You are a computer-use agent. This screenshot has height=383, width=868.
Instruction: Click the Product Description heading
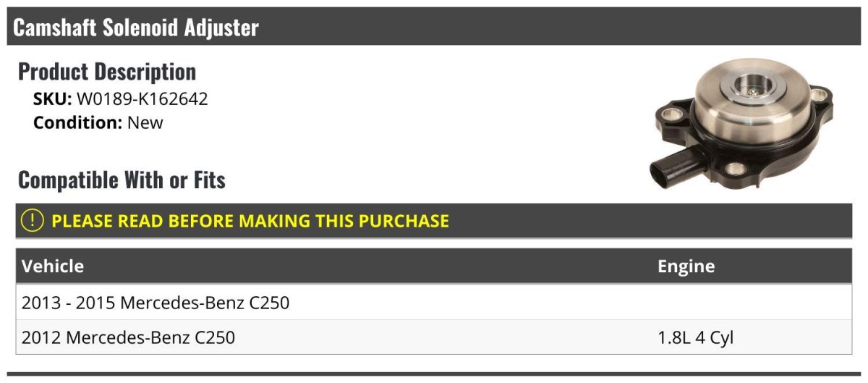point(107,72)
